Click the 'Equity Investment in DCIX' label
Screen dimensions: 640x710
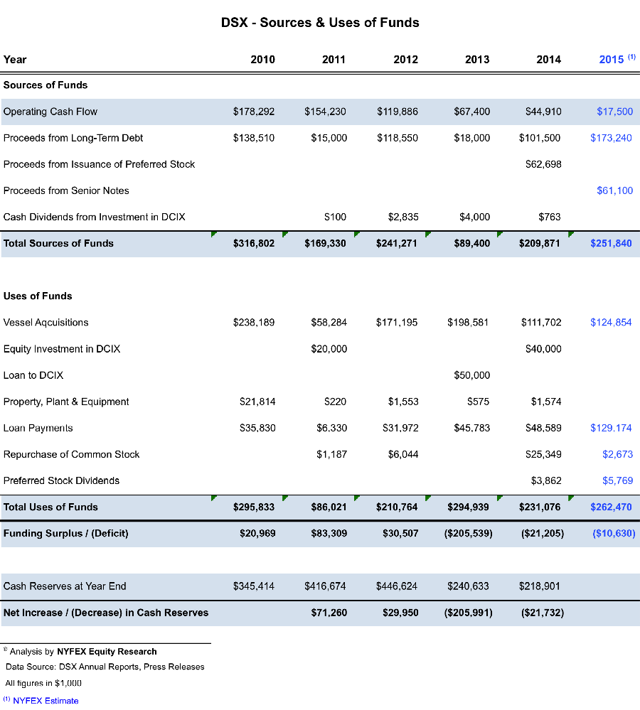[x=62, y=349]
